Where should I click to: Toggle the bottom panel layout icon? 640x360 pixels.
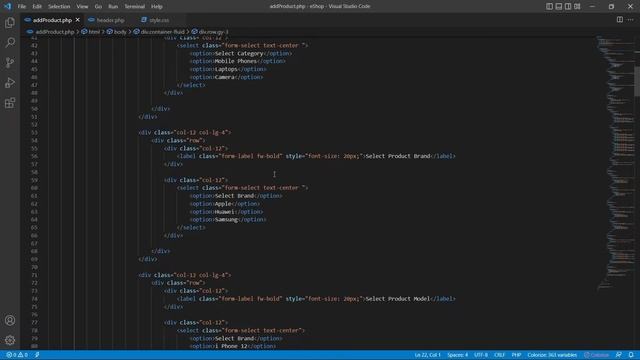559,6
